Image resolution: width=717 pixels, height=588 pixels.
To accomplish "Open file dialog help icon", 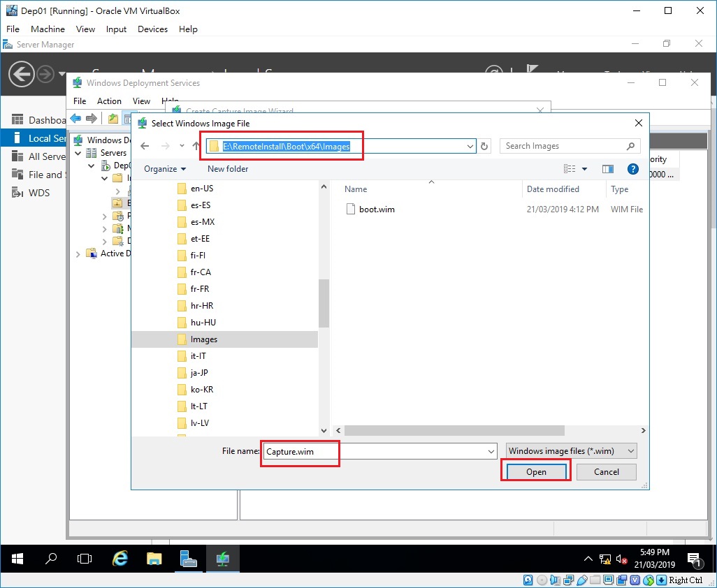I will (x=633, y=169).
